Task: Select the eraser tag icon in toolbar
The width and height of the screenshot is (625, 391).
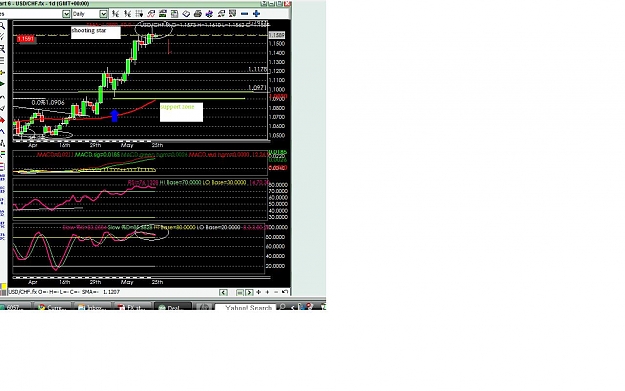Action: [x=186, y=14]
